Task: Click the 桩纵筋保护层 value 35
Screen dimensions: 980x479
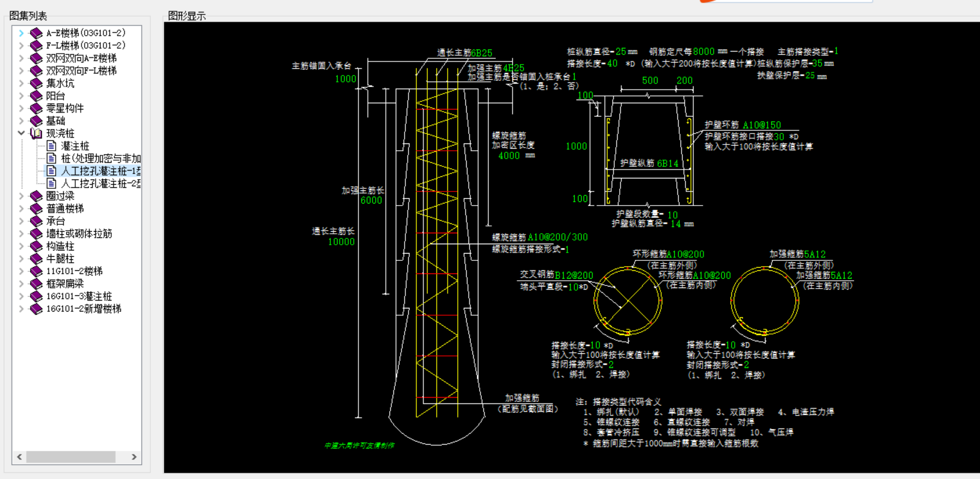Action: click(x=817, y=63)
